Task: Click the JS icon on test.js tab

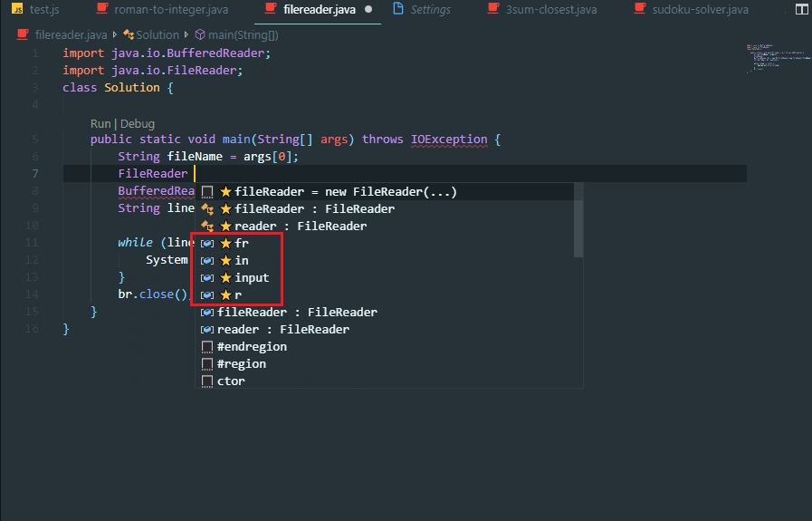Action: [x=17, y=10]
